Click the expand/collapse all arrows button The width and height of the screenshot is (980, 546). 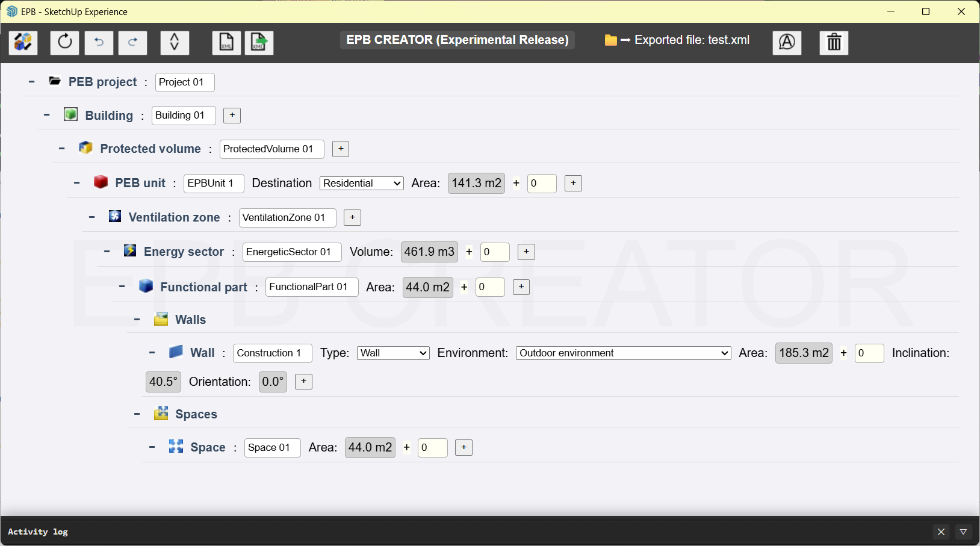tap(175, 43)
